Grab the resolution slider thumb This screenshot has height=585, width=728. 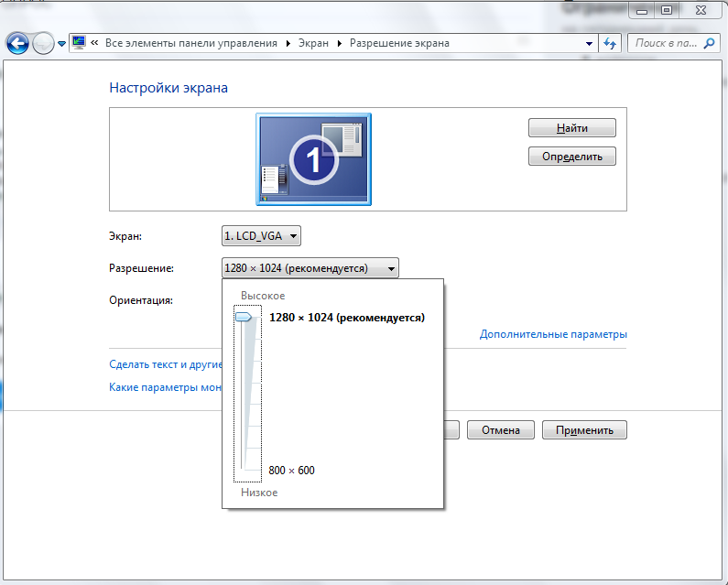pyautogui.click(x=244, y=317)
